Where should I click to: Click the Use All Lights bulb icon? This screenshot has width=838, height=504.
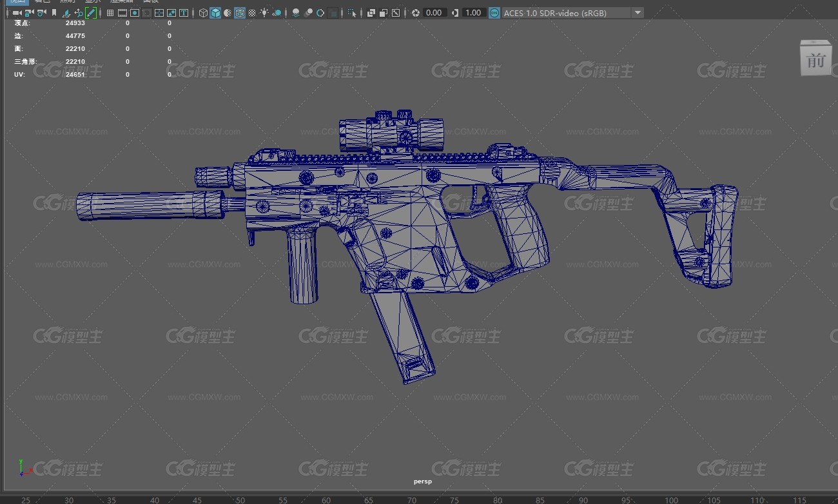[264, 13]
